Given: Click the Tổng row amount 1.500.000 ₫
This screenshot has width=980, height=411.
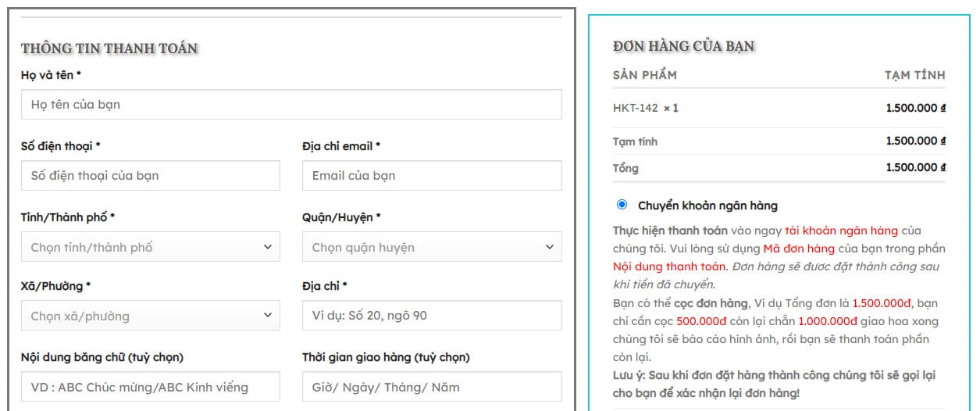Looking at the screenshot, I should (x=915, y=167).
